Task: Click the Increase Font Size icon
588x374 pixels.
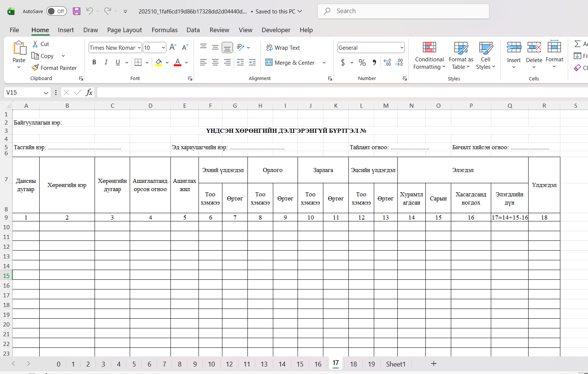Action: [173, 47]
